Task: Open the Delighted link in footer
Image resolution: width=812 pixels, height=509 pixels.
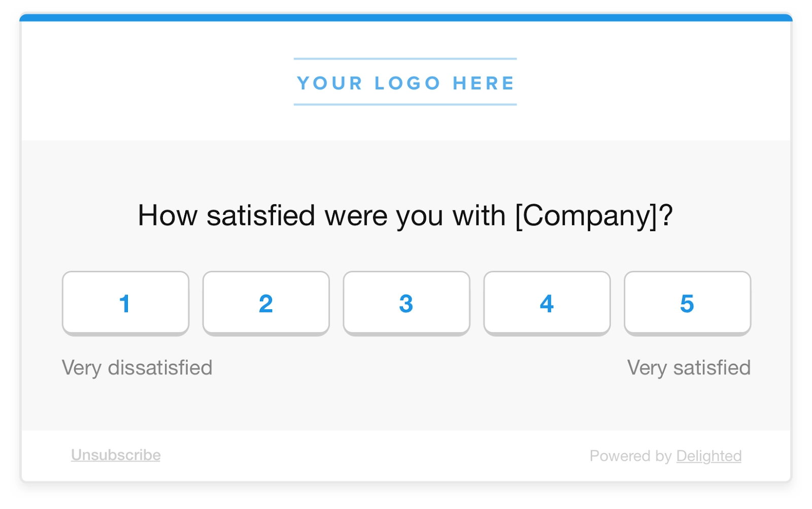Action: 708,456
